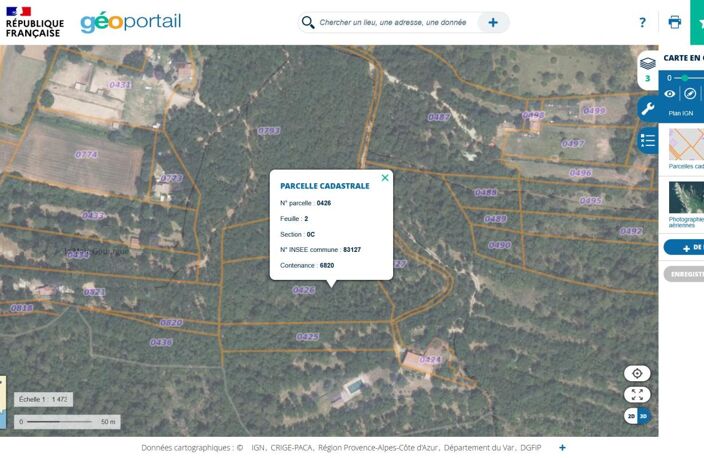Switch map to 2D view
The image size is (704, 458).
(x=631, y=416)
